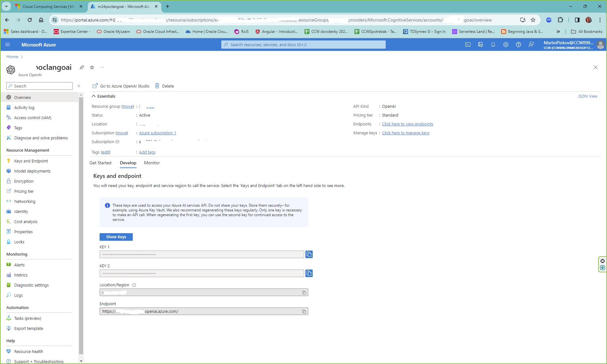Image resolution: width=607 pixels, height=364 pixels.
Task: Open the Directories and subscriptions filter icon
Action: (481, 45)
